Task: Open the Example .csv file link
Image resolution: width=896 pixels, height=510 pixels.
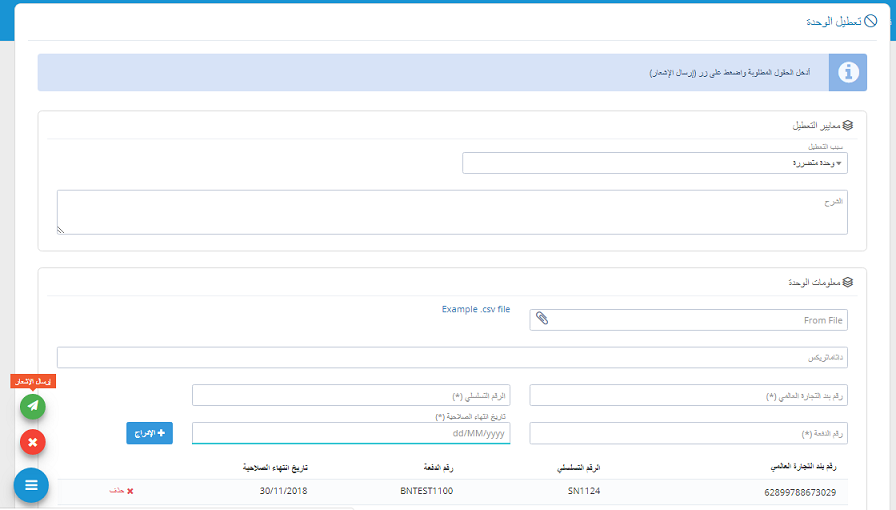Action: click(475, 310)
